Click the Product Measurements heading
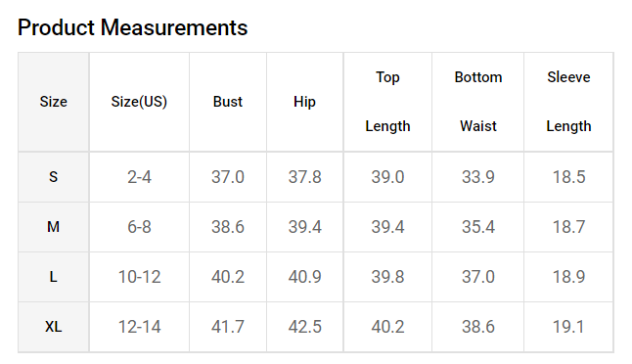Image resolution: width=632 pixels, height=364 pixels. (133, 27)
